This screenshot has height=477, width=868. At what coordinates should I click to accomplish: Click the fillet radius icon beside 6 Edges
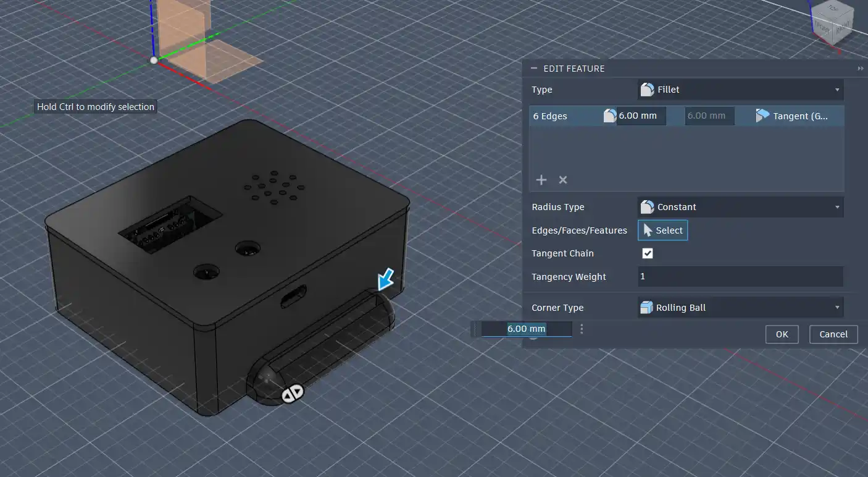point(609,116)
